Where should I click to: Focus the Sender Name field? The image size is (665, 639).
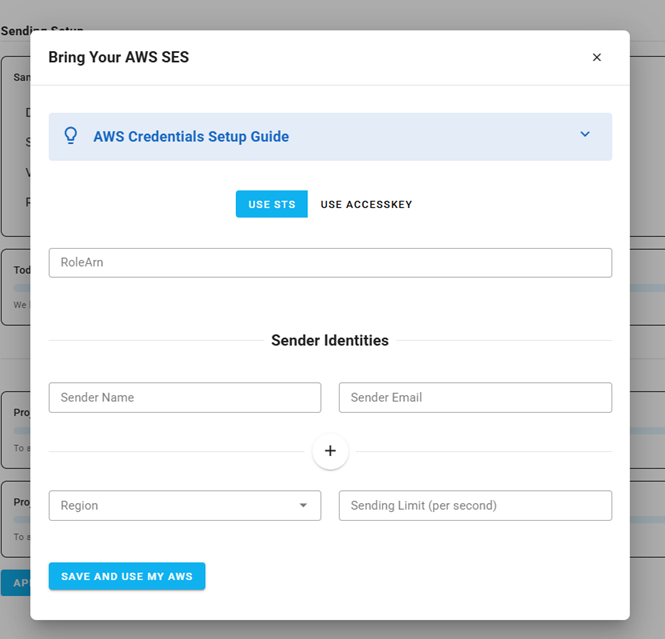184,397
